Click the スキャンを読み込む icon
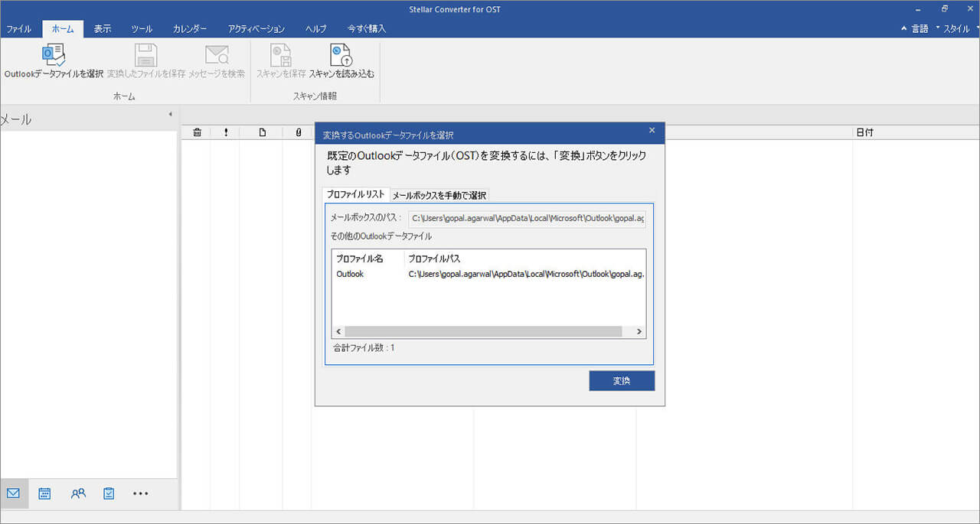Image resolution: width=980 pixels, height=524 pixels. 341,56
